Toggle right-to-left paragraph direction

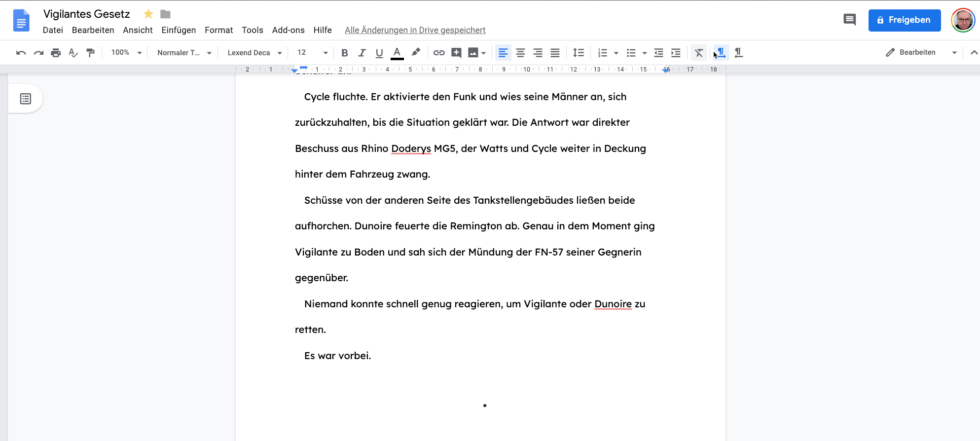click(738, 53)
